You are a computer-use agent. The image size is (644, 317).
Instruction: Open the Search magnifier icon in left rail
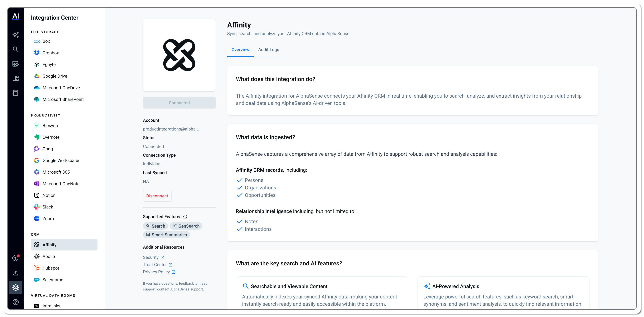[15, 49]
